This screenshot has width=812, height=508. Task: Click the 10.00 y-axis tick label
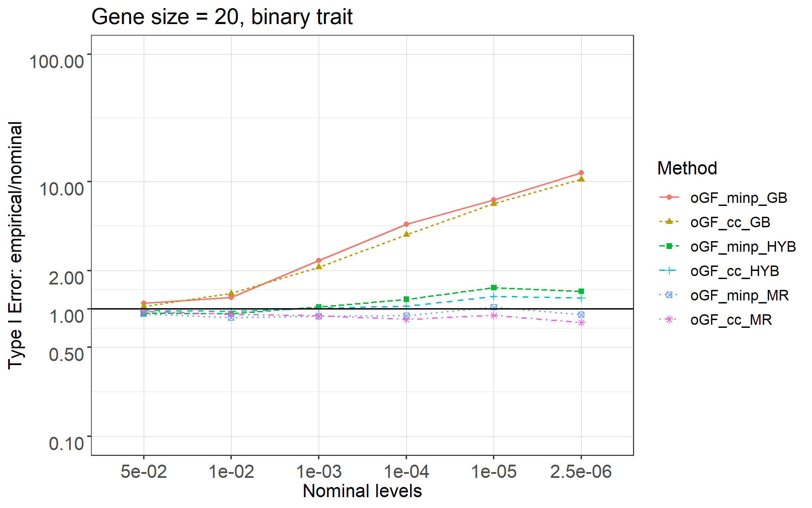coord(61,189)
